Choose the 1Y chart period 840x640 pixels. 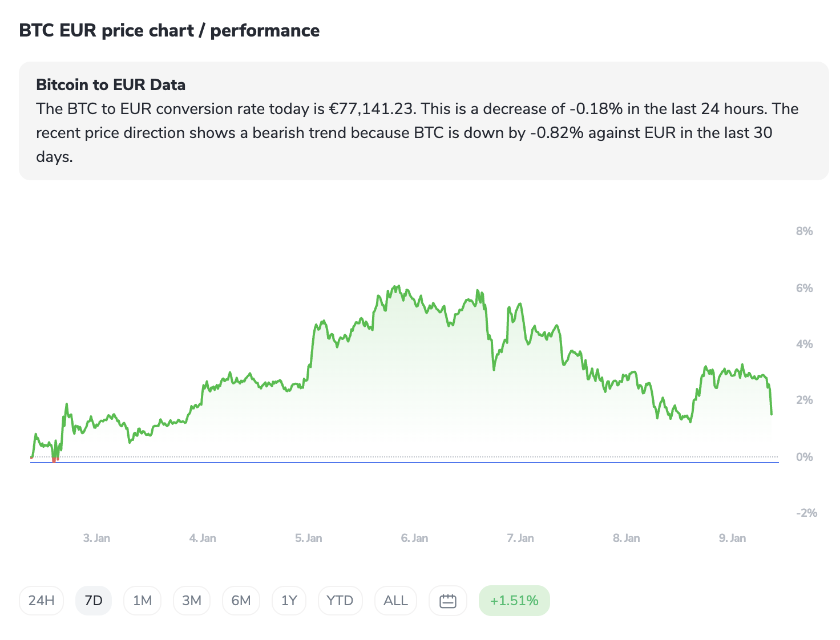tap(289, 601)
